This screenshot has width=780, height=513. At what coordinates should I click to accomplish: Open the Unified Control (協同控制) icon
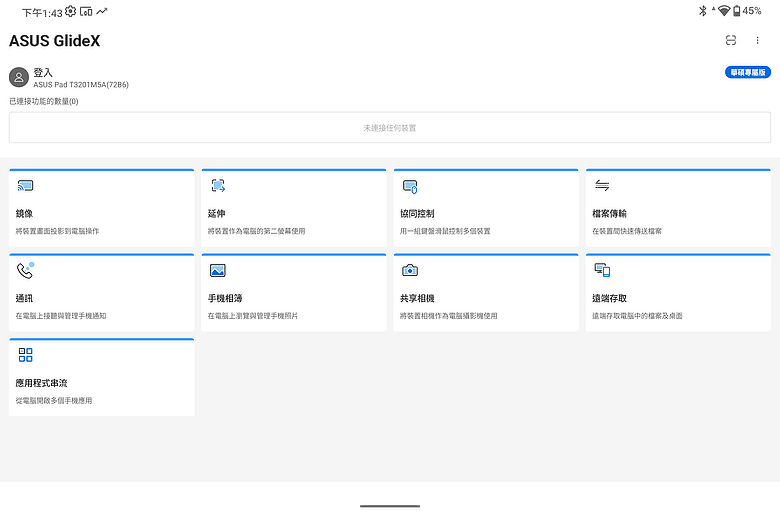[410, 187]
